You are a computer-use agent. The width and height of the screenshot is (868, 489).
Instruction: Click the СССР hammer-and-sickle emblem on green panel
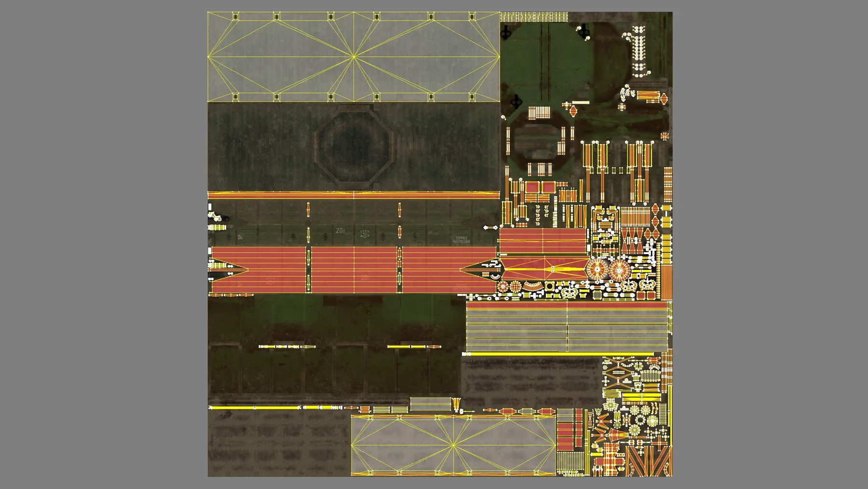pyautogui.click(x=365, y=234)
